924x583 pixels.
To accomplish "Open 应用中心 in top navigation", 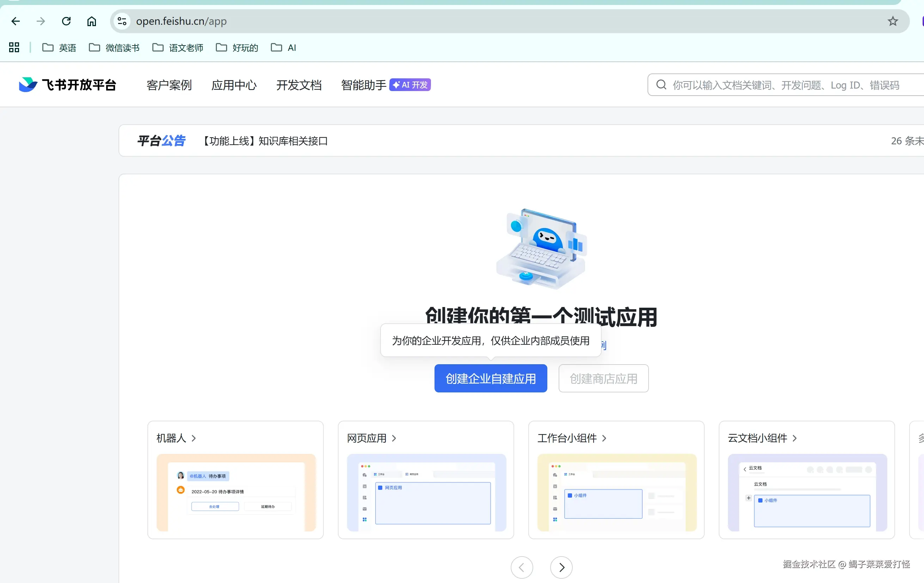I will pyautogui.click(x=234, y=85).
